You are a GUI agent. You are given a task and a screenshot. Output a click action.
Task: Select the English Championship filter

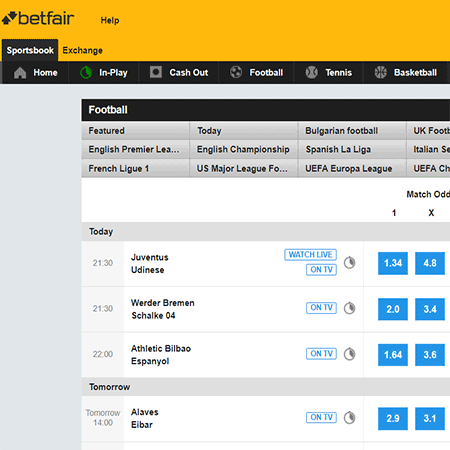coord(244,149)
